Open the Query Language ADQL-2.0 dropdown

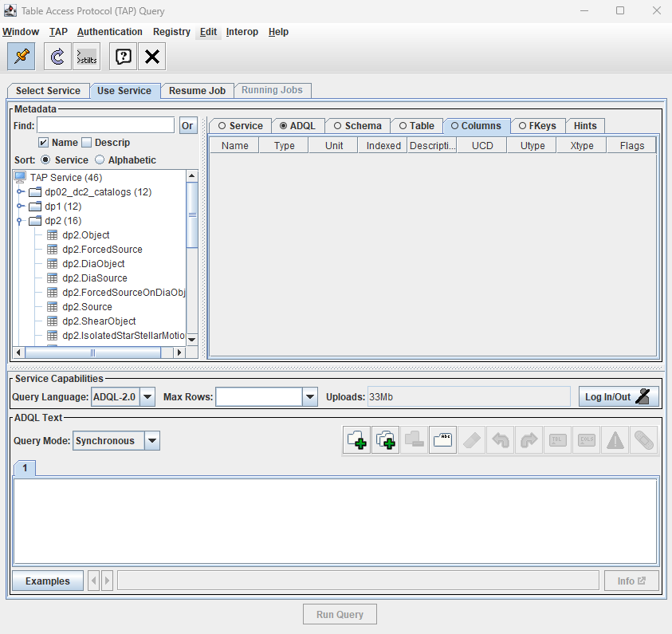147,397
